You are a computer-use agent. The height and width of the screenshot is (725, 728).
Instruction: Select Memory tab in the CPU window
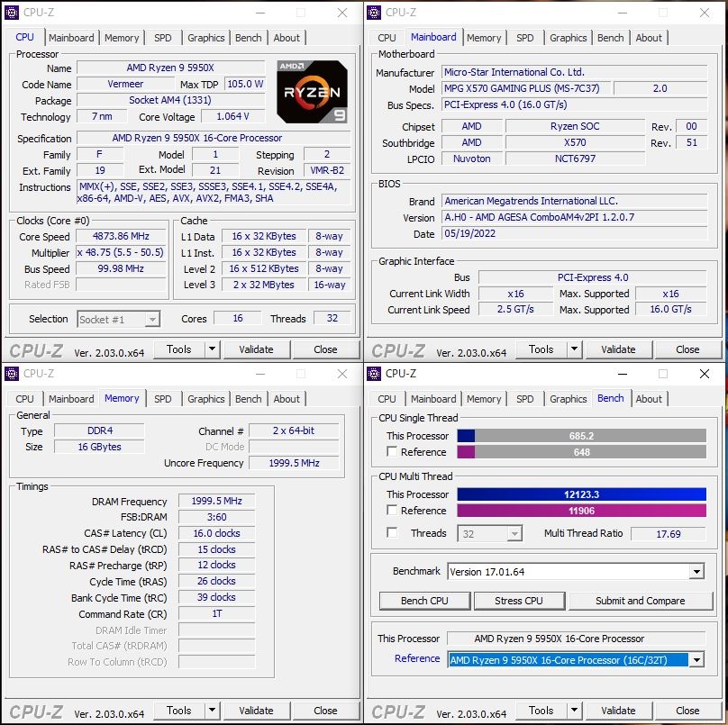coord(122,38)
